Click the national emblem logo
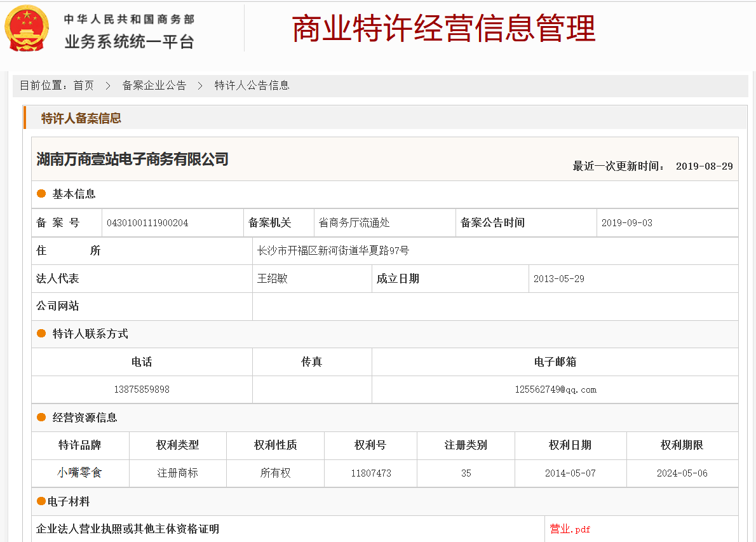 (x=27, y=29)
